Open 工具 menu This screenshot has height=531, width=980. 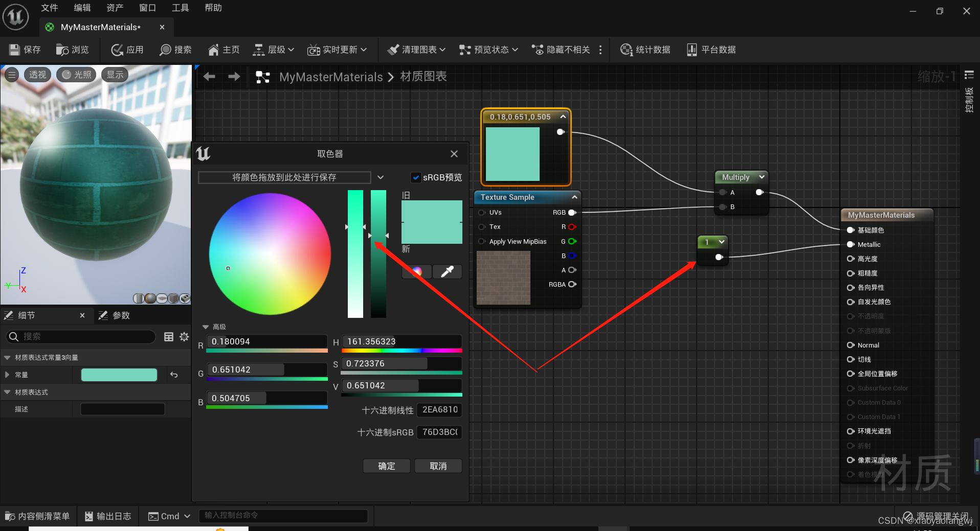click(181, 8)
